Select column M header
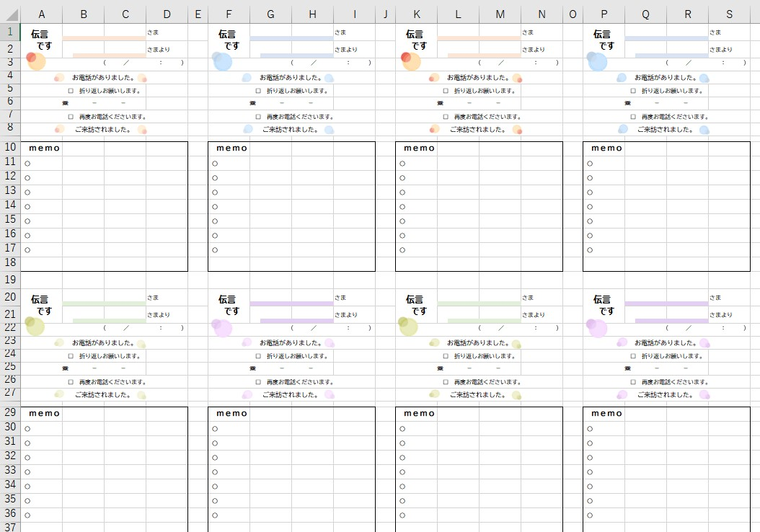Screen dimensions: 760x532 pos(500,14)
